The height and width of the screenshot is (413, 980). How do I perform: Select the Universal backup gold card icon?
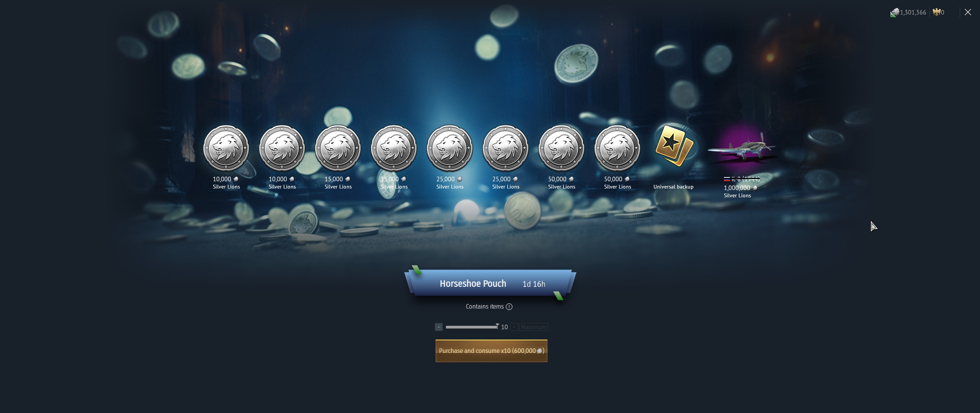click(673, 146)
